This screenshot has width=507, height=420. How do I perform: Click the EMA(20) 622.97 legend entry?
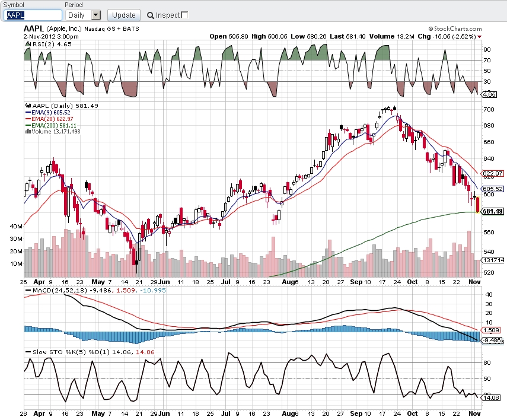click(49, 119)
